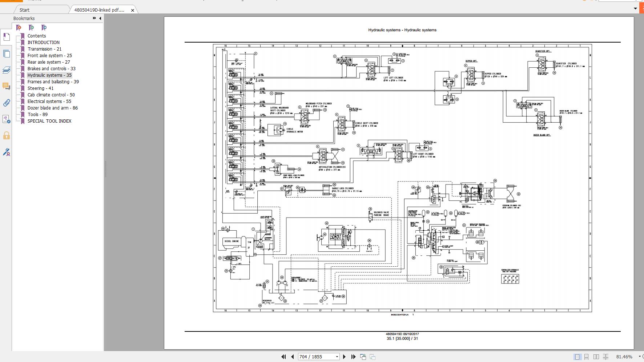This screenshot has height=362, width=644.
Task: Collapse the Bookmarks panel with left arrow
Action: 100,18
